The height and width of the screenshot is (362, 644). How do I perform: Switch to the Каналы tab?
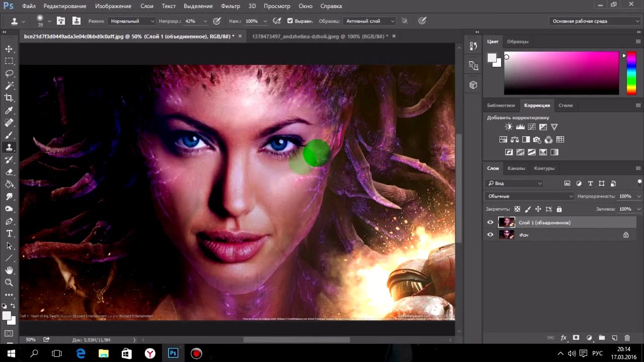pos(516,168)
